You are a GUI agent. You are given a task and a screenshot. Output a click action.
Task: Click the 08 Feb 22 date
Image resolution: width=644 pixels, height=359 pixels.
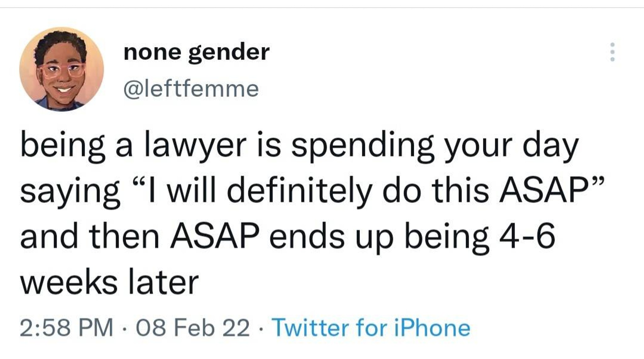tap(193, 328)
